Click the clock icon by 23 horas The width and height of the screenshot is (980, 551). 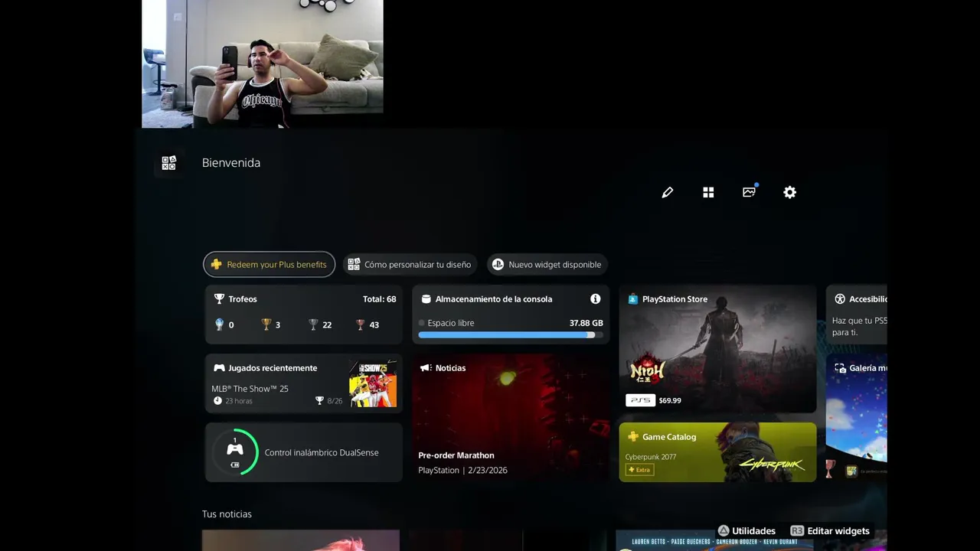[x=217, y=401]
